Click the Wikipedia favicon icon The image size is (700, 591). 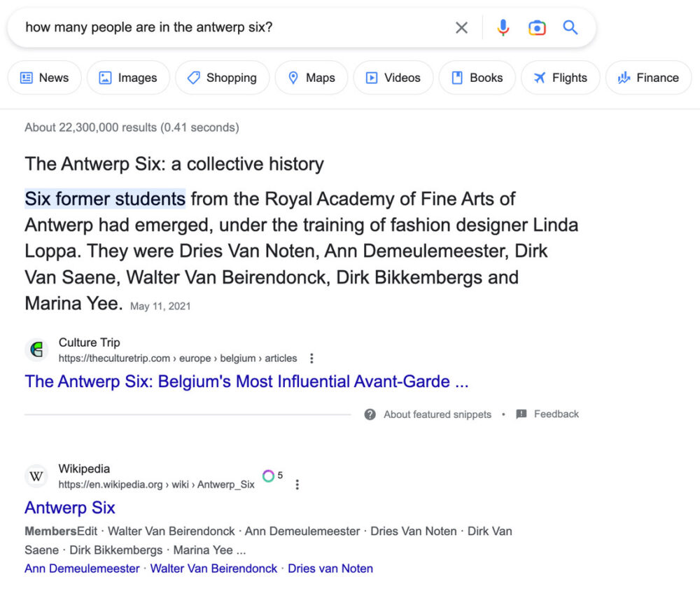pyautogui.click(x=36, y=476)
